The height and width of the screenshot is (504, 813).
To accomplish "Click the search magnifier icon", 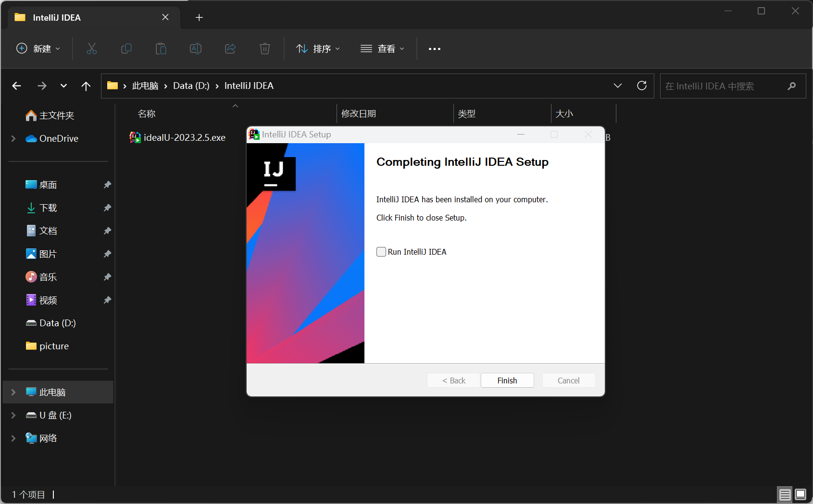I will (x=792, y=86).
